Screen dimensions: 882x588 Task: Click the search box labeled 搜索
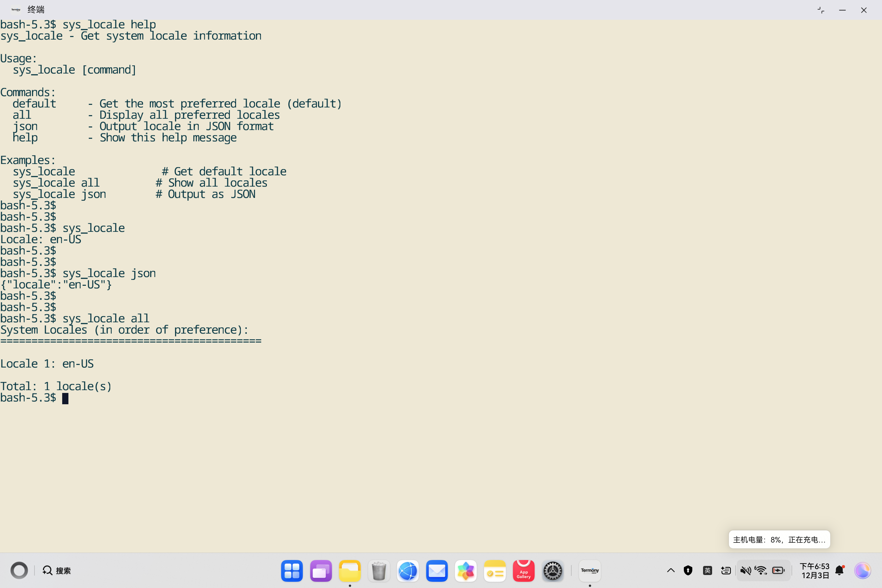pyautogui.click(x=57, y=570)
